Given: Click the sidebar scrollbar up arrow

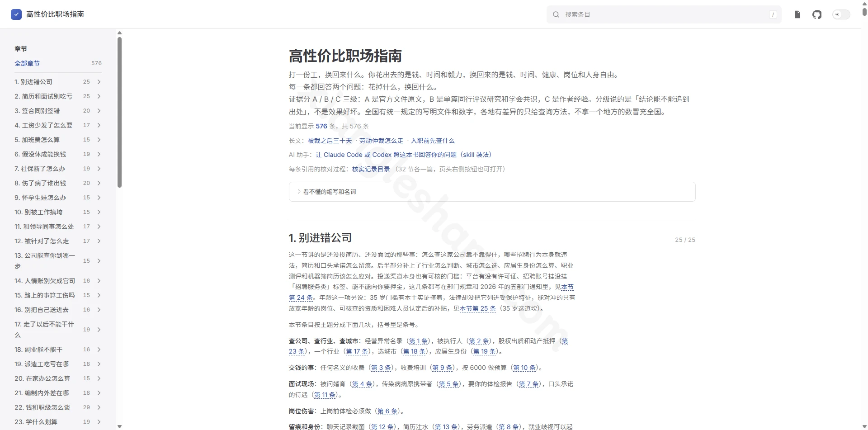Looking at the screenshot, I should (x=119, y=33).
